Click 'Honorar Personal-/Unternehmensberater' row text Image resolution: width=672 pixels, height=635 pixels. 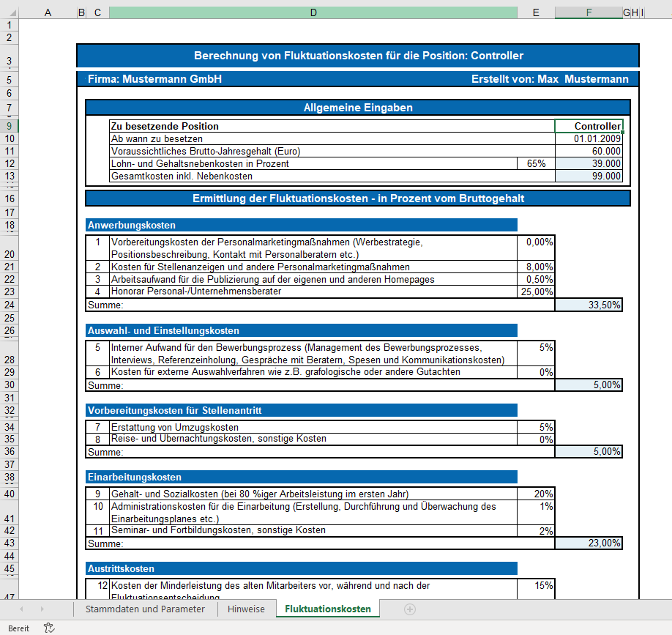coord(196,291)
